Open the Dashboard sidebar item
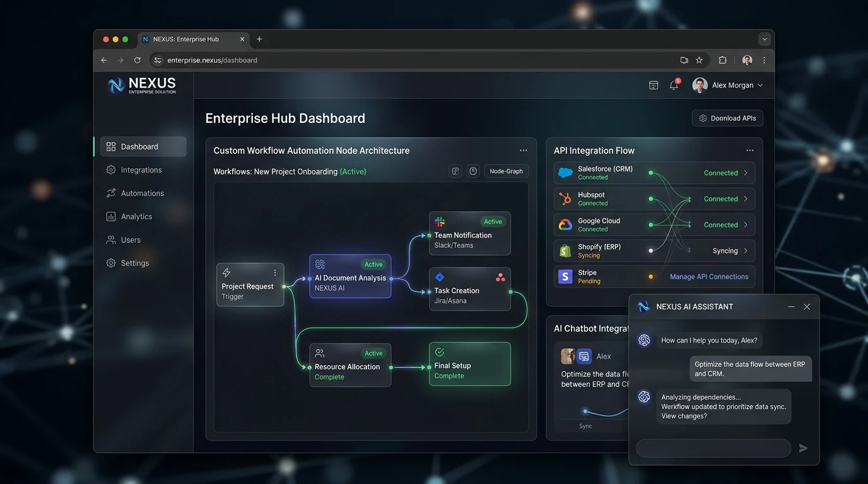Viewport: 868px width, 484px height. (x=143, y=147)
